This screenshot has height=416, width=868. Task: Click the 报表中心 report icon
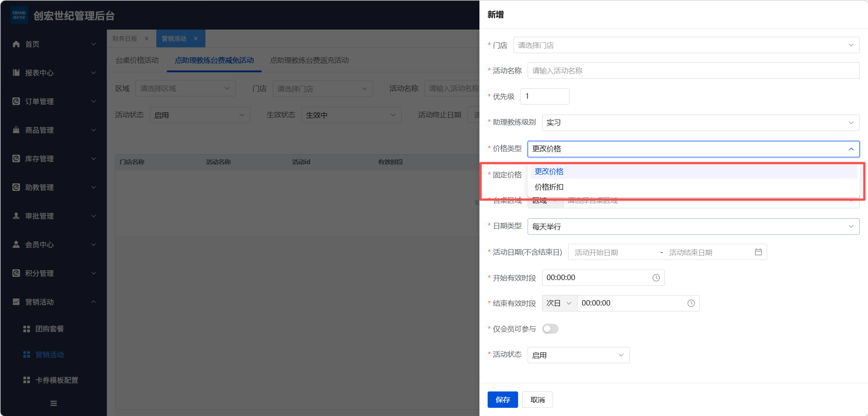coord(16,73)
